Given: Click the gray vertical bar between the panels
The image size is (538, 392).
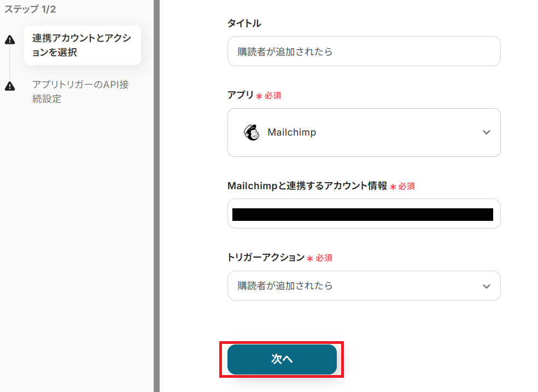Looking at the screenshot, I should 156,196.
